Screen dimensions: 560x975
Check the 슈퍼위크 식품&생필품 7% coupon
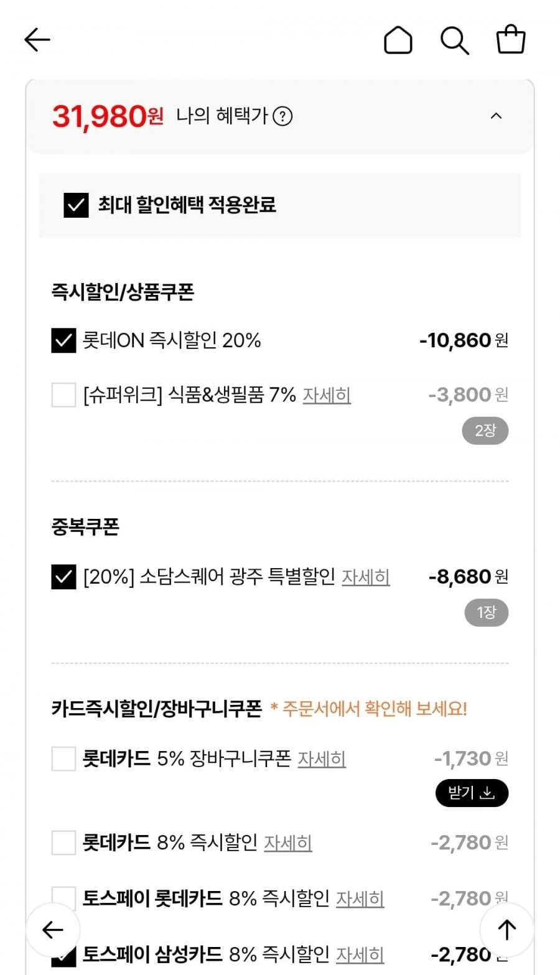point(63,394)
